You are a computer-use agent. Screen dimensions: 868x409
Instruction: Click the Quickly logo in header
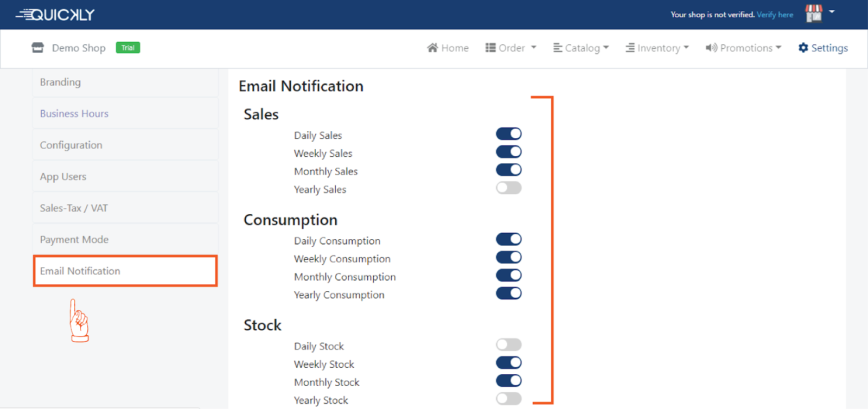[x=55, y=15]
